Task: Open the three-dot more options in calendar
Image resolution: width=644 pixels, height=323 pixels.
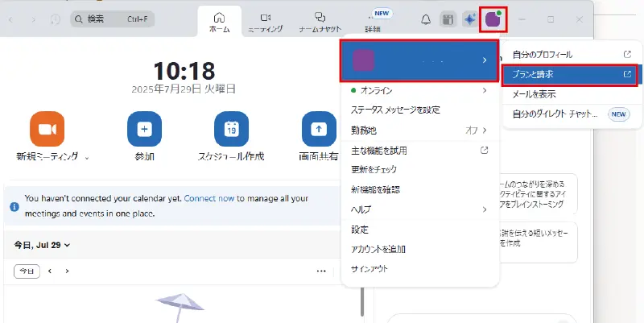Action: pos(321,271)
